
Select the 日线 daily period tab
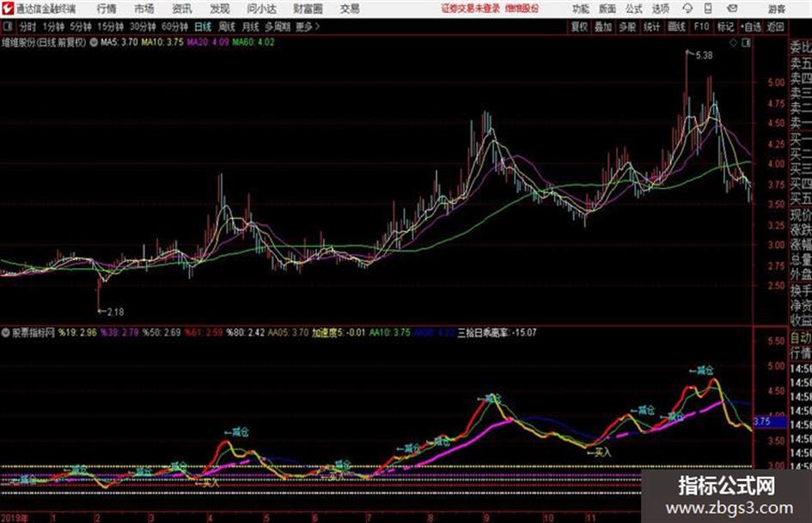tap(203, 27)
